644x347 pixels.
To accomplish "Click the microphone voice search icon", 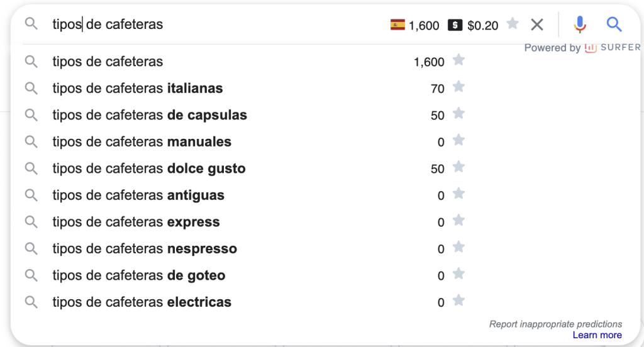I will pos(579,25).
